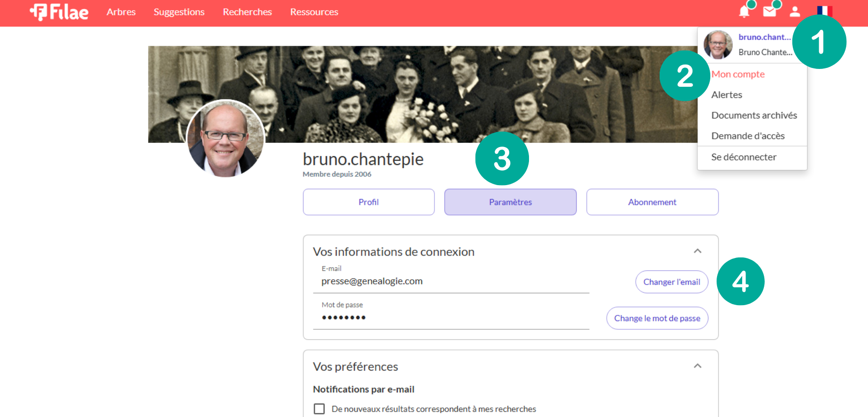Click the Filae logo
This screenshot has width=868, height=417.
59,12
